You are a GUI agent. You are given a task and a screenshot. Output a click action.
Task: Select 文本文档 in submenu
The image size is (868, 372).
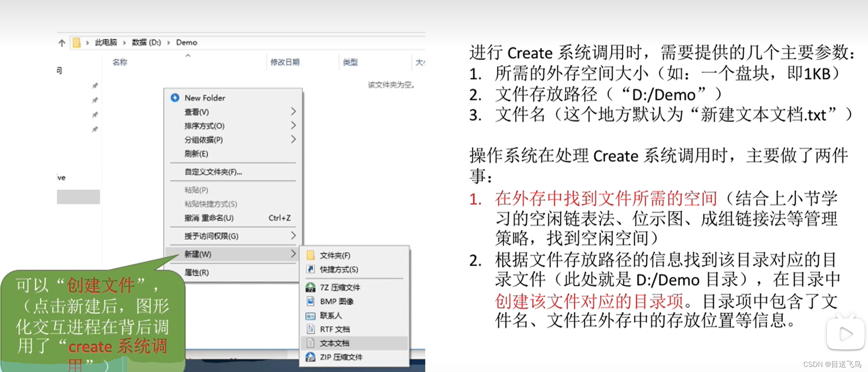coord(354,343)
